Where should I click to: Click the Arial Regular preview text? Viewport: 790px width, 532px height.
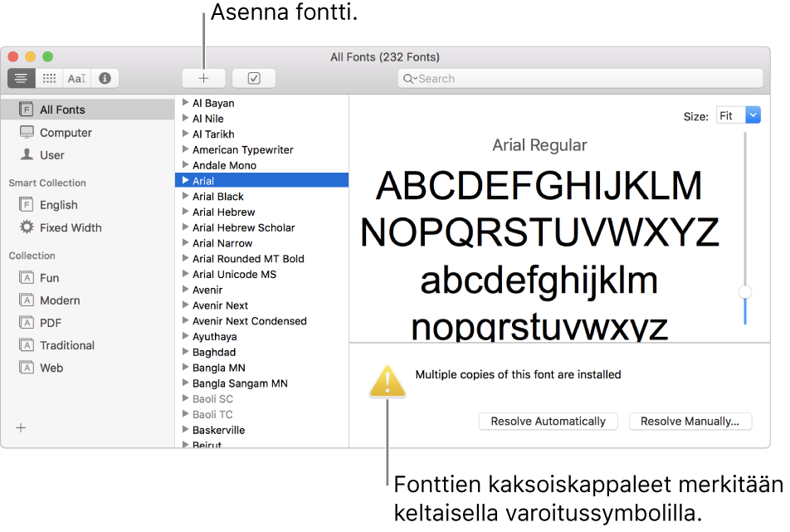(x=539, y=145)
